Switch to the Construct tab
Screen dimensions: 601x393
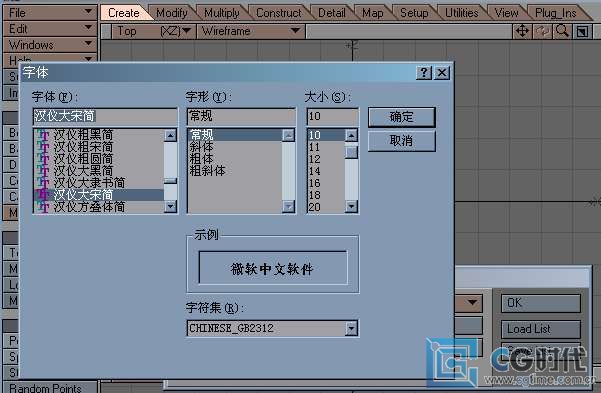point(279,13)
